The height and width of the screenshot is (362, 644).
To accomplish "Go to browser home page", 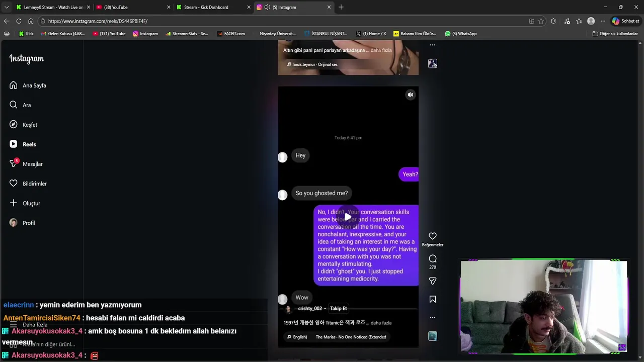I will [31, 21].
